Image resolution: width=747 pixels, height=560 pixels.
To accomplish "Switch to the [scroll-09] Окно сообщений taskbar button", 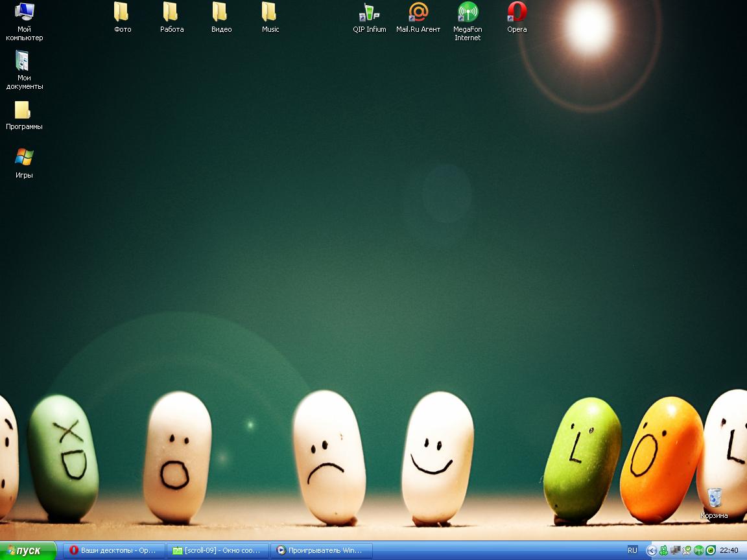I will pyautogui.click(x=218, y=551).
